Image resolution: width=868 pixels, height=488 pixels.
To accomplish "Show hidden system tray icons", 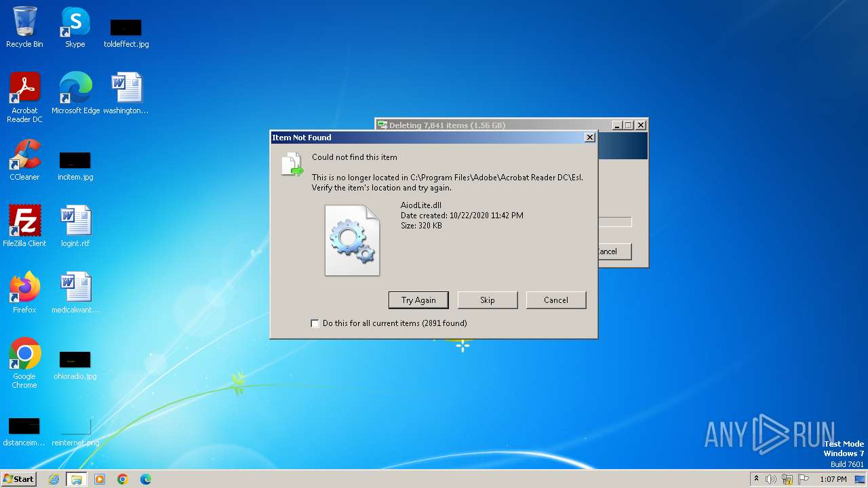I will (756, 479).
